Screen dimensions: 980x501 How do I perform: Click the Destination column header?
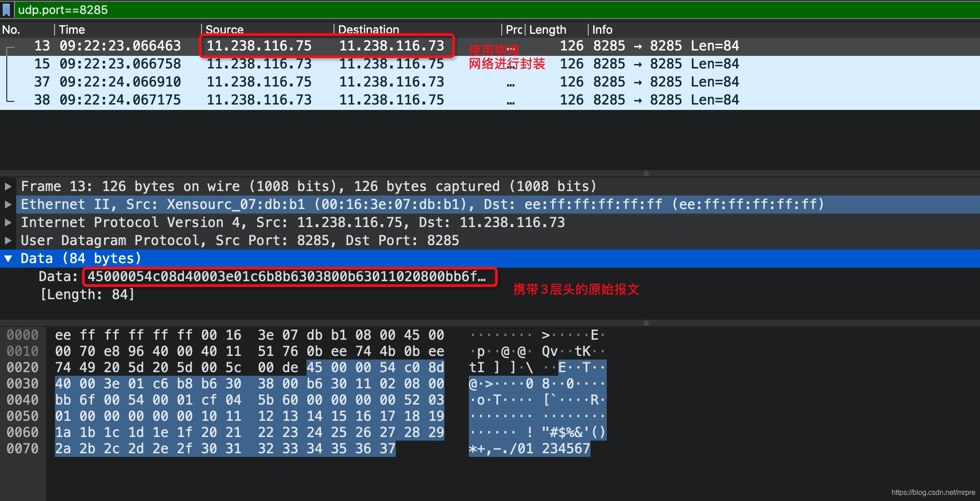pos(369,30)
